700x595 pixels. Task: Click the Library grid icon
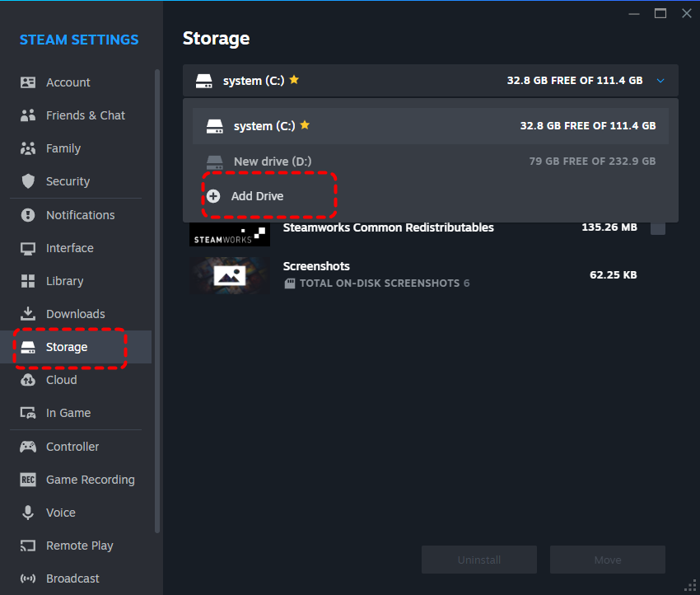28,281
